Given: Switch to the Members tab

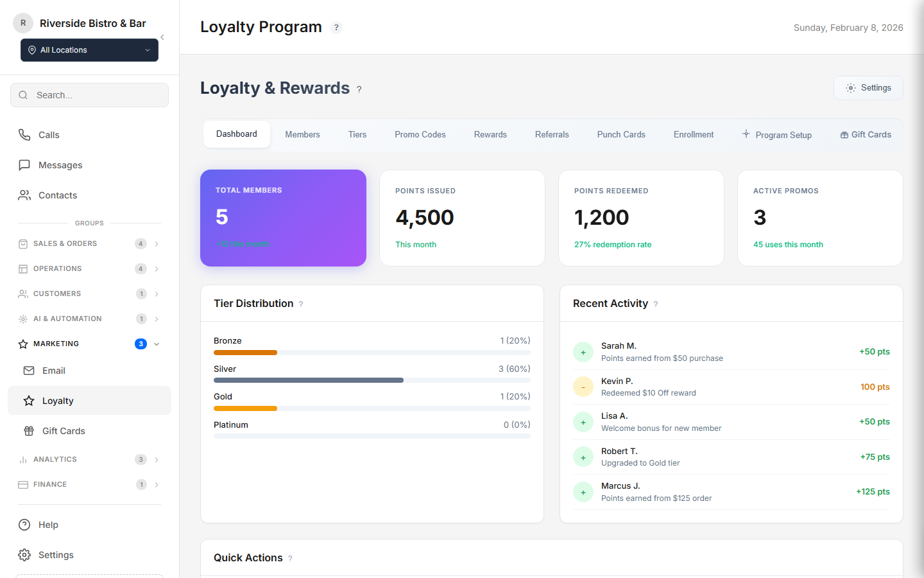Looking at the screenshot, I should [302, 134].
